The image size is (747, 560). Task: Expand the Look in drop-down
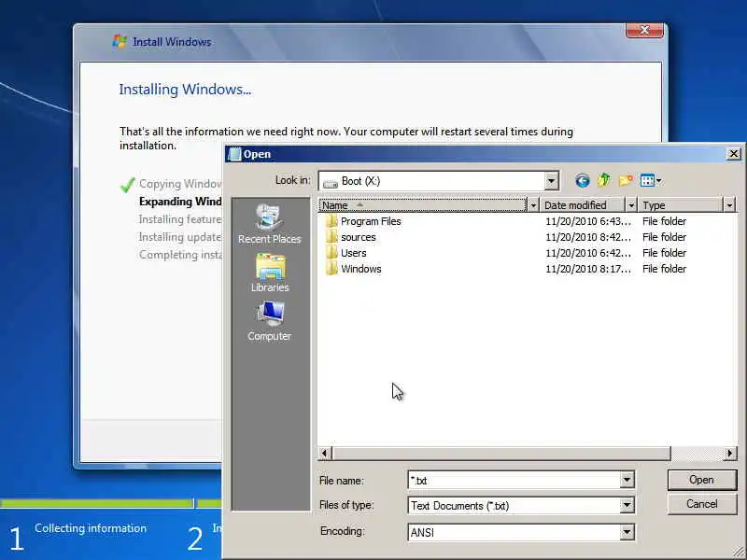coord(551,181)
